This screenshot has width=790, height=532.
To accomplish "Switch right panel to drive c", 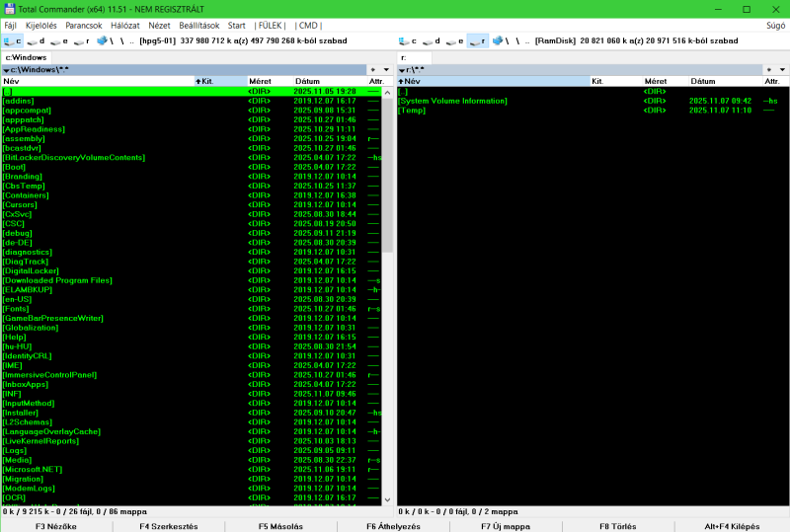I will coord(408,40).
